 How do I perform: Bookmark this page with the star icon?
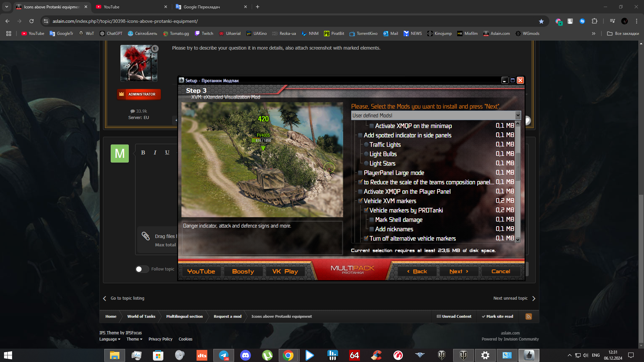point(541,21)
